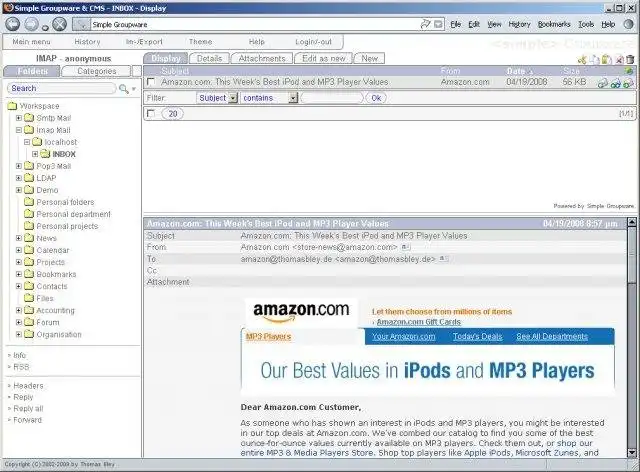Click the email pane scrollbar thumb
This screenshot has width=640, height=472.
(631, 254)
